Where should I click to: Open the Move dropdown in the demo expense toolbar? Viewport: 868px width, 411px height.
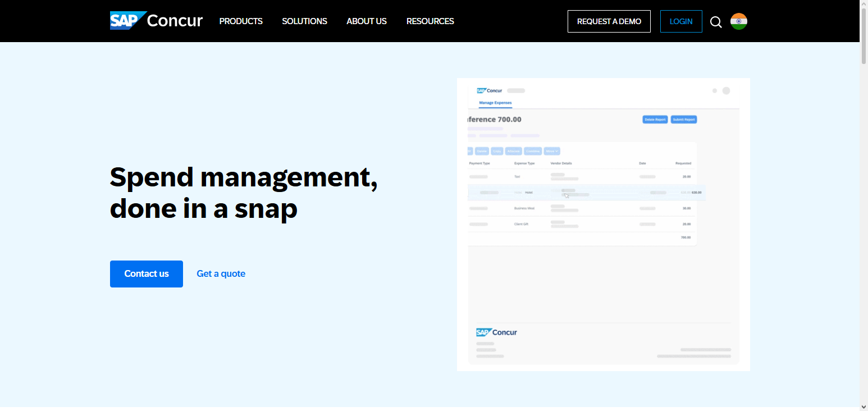click(552, 150)
